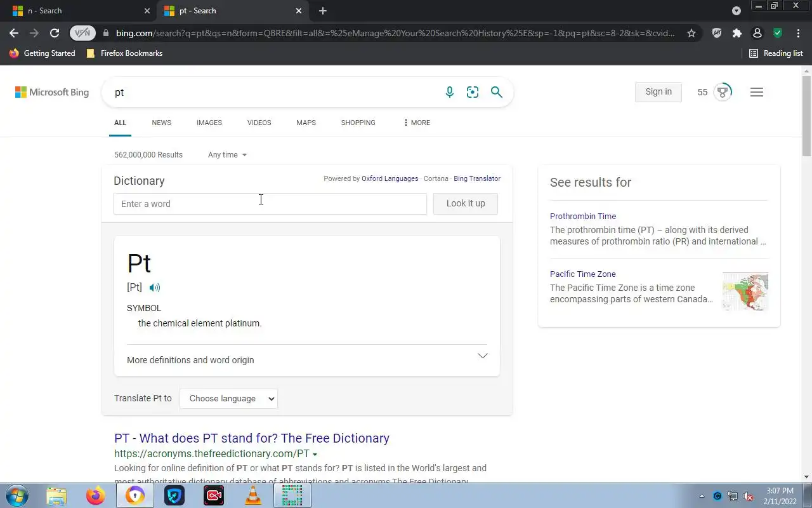Launch Firefox from the taskbar
The height and width of the screenshot is (508, 812).
point(96,495)
